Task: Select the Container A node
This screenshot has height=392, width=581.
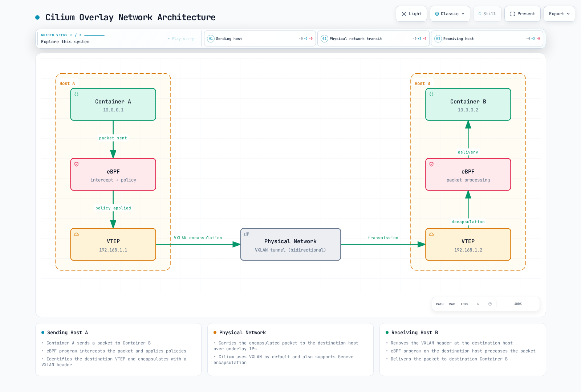Action: pyautogui.click(x=113, y=105)
